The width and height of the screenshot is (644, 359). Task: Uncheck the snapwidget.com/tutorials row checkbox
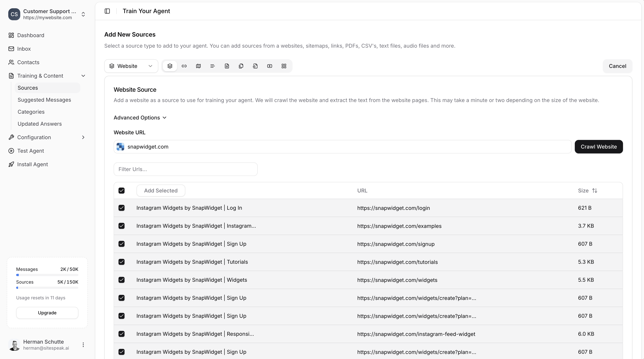122,262
